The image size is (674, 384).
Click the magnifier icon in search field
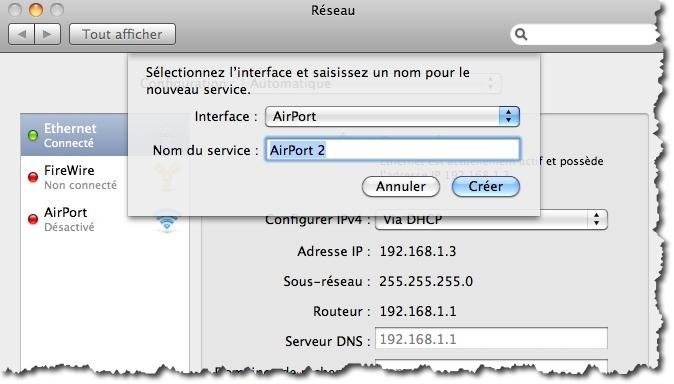[521, 34]
